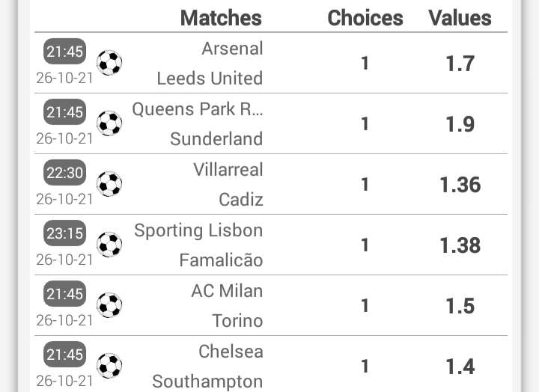Click the Matches column header
This screenshot has width=539, height=392.
point(221,18)
